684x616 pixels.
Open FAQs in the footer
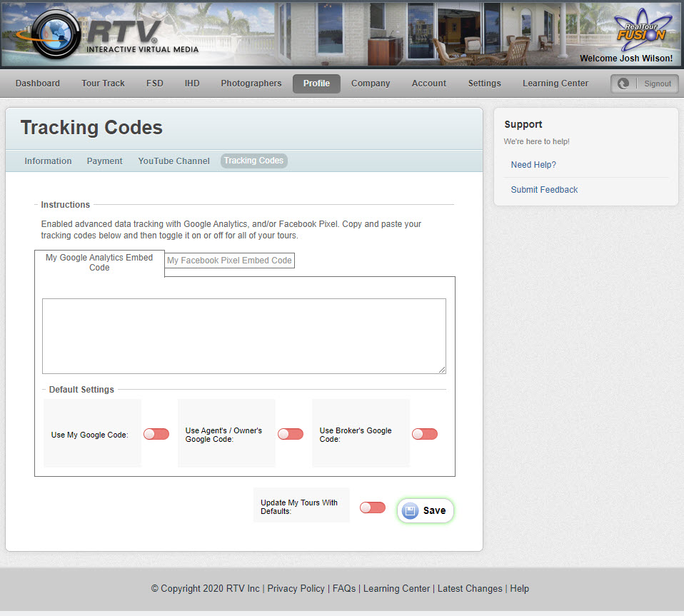click(x=344, y=589)
